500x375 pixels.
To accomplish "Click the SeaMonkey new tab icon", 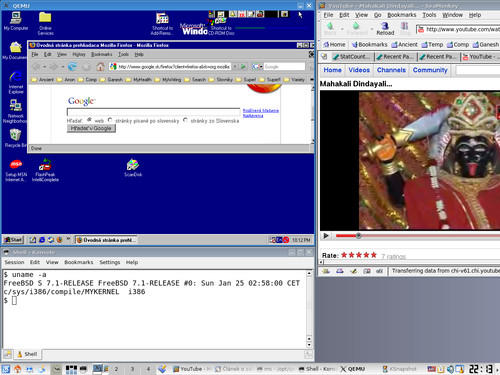I will pos(324,57).
